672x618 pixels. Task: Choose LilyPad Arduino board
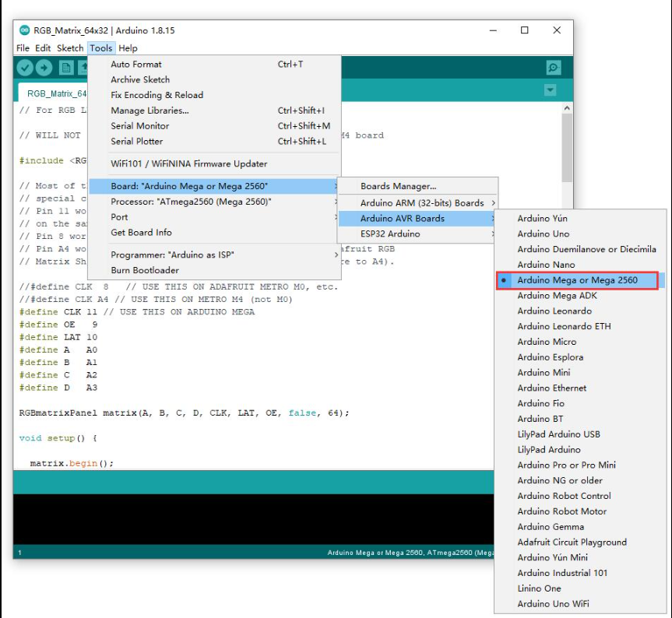(x=580, y=450)
